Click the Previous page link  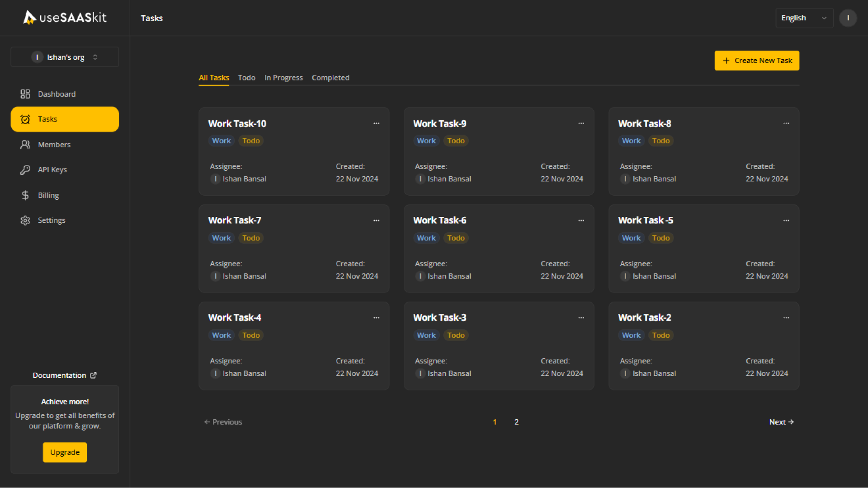click(x=223, y=422)
